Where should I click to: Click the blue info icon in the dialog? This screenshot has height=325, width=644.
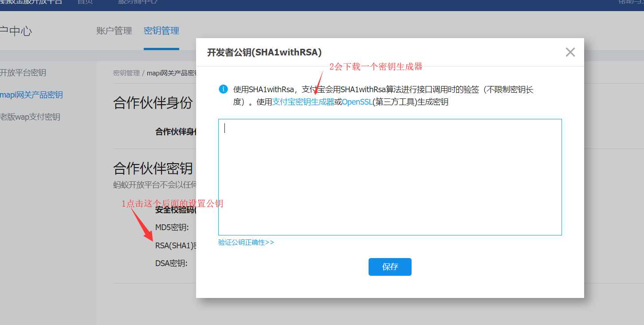tap(224, 89)
